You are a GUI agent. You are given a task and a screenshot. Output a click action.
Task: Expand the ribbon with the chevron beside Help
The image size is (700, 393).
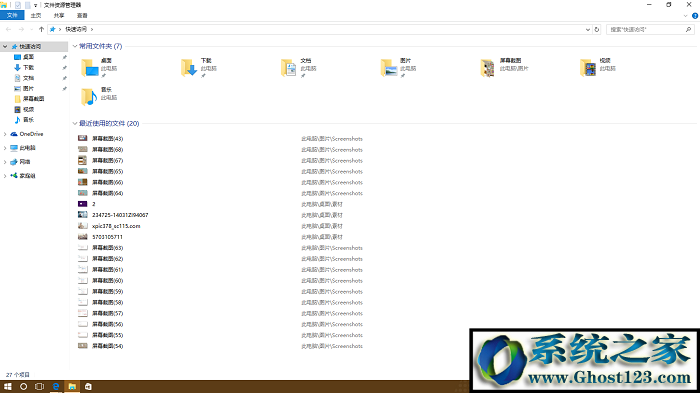(686, 16)
